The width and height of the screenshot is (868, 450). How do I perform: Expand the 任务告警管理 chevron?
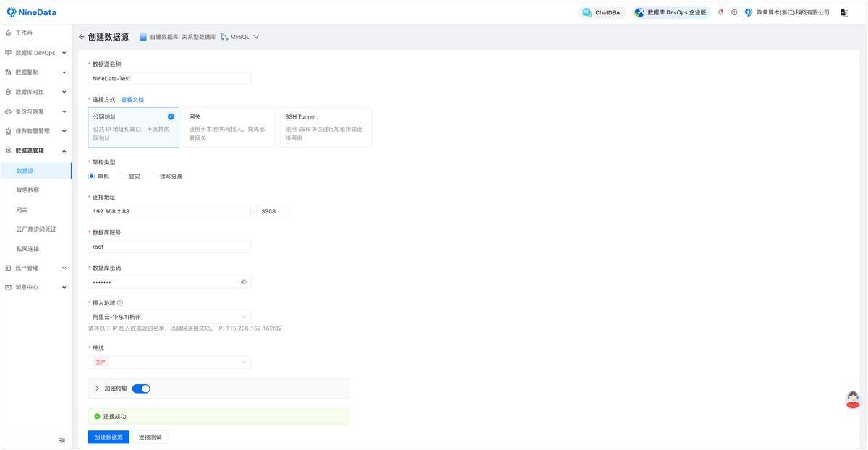point(64,131)
